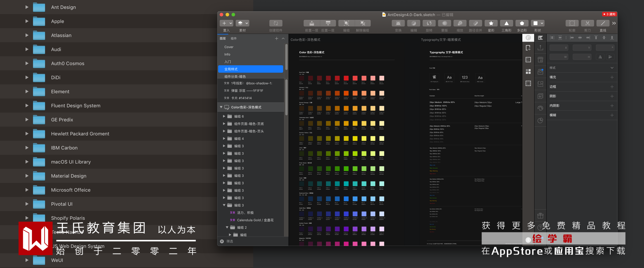Screen dimensions: 644x268
Task: Select the 全局样式 page
Action: pos(251,69)
